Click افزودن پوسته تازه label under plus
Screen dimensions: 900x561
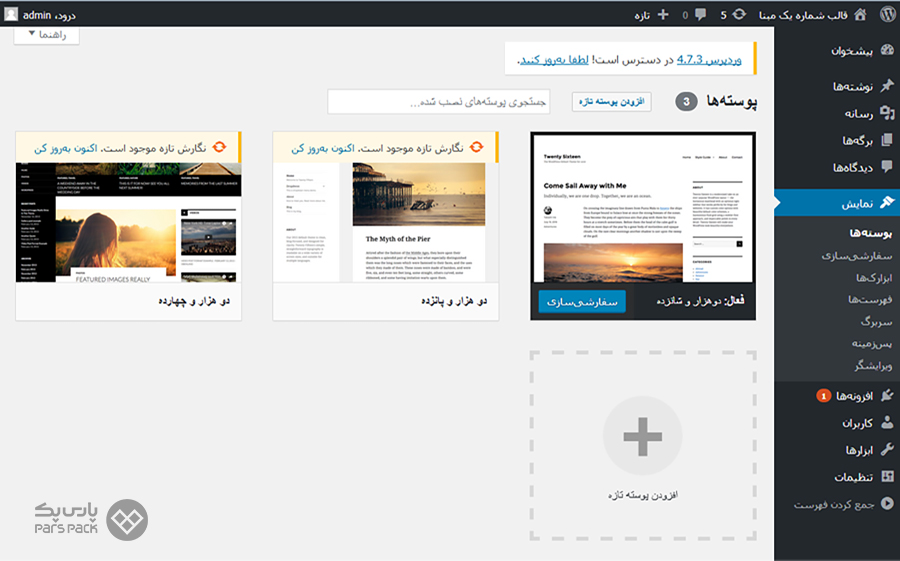click(x=643, y=494)
